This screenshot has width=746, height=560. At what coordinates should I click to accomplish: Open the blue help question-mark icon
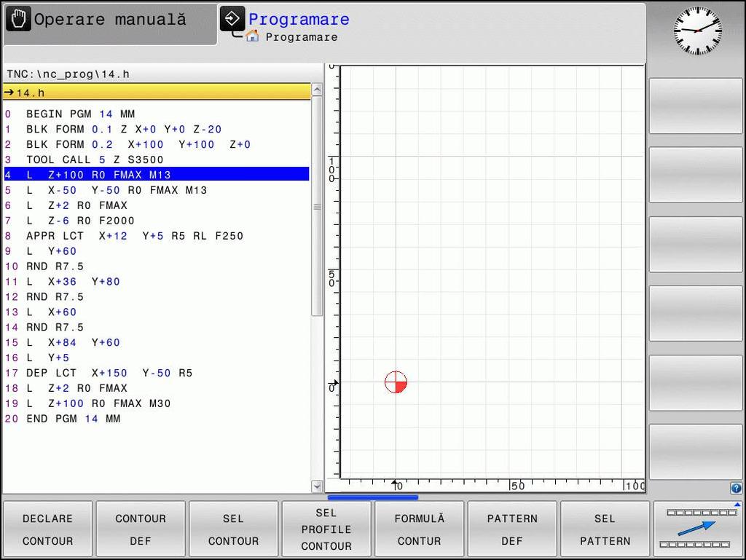click(x=736, y=488)
